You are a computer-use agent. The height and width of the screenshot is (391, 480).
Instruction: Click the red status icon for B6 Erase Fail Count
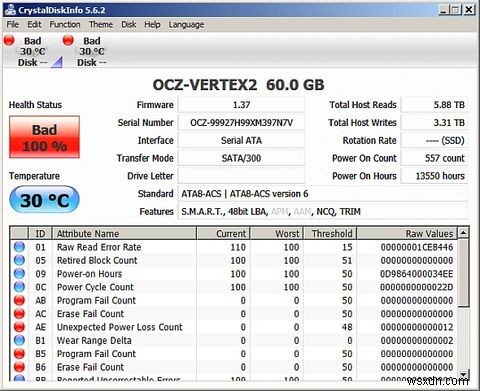point(19,367)
